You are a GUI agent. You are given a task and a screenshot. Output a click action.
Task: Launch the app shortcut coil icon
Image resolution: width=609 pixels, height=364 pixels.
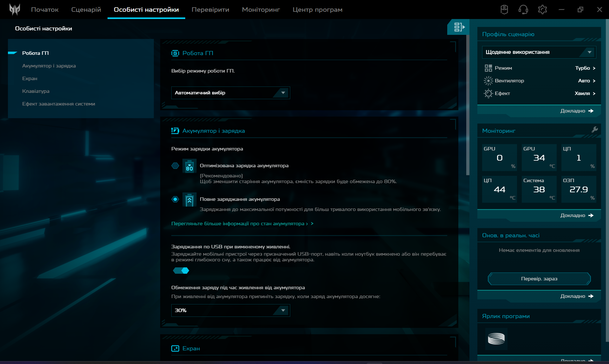coord(496,339)
